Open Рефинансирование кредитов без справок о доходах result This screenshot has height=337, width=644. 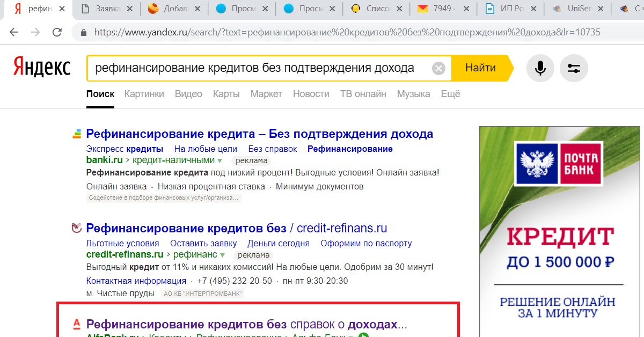pos(246,324)
